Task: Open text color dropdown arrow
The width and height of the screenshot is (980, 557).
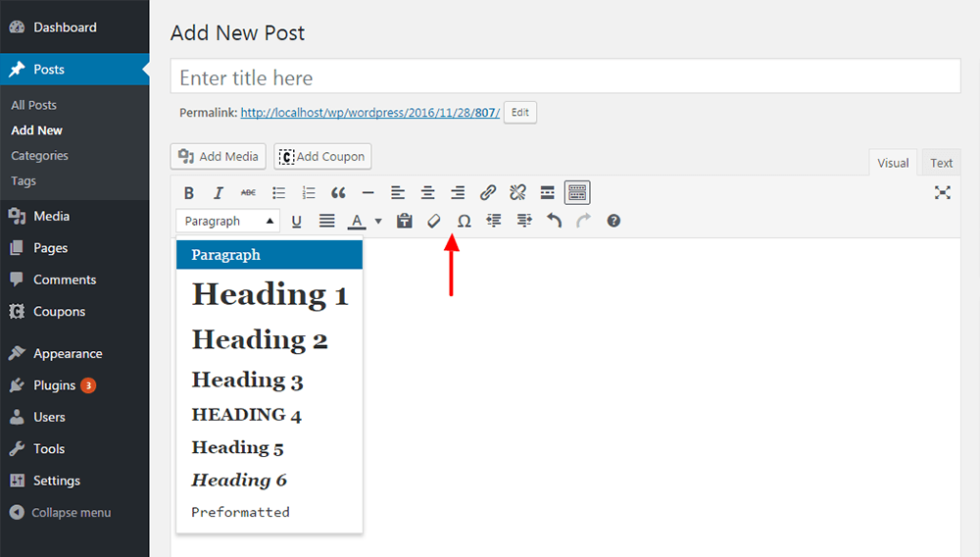Action: pyautogui.click(x=378, y=222)
